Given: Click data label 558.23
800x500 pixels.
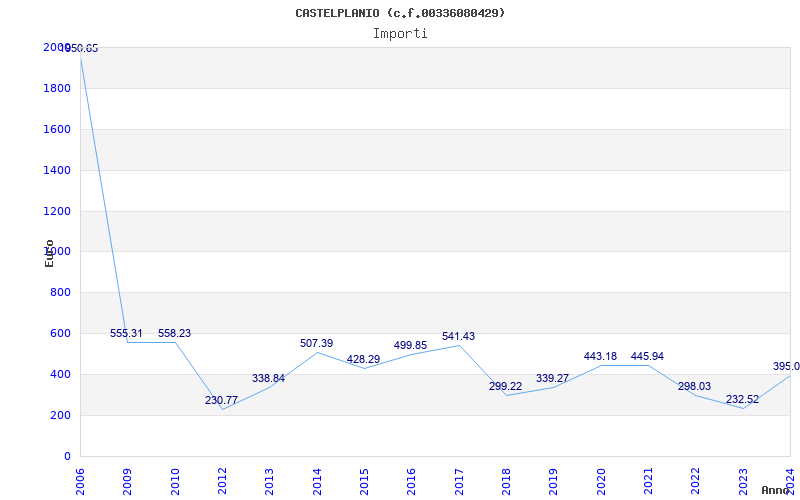Looking at the screenshot, I should coord(174,333).
